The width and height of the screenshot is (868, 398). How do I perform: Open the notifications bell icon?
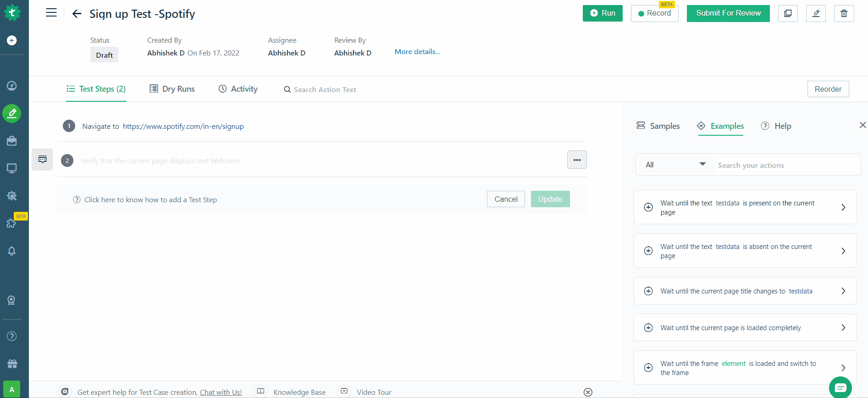12,251
